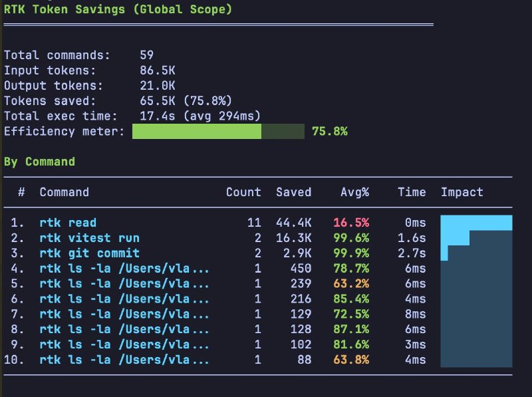Select row 8 rtk ls -la command
Viewport: 532px width, 397px height.
124,329
